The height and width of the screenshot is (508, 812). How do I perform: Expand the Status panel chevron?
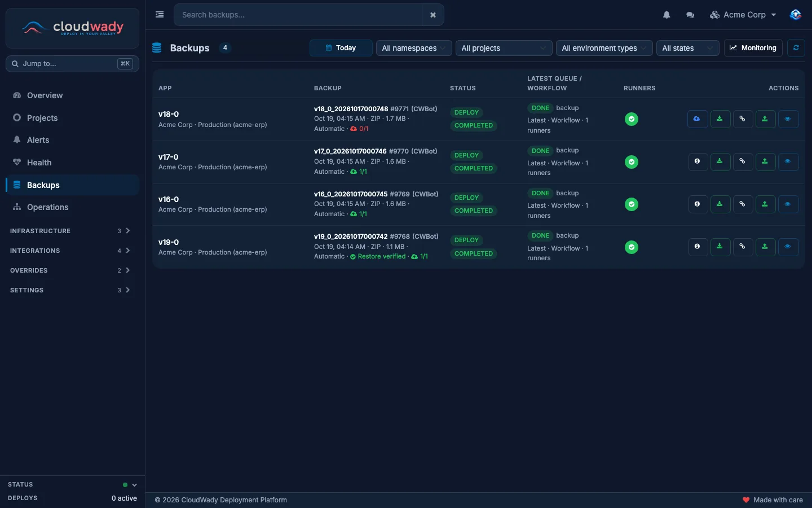click(x=134, y=485)
